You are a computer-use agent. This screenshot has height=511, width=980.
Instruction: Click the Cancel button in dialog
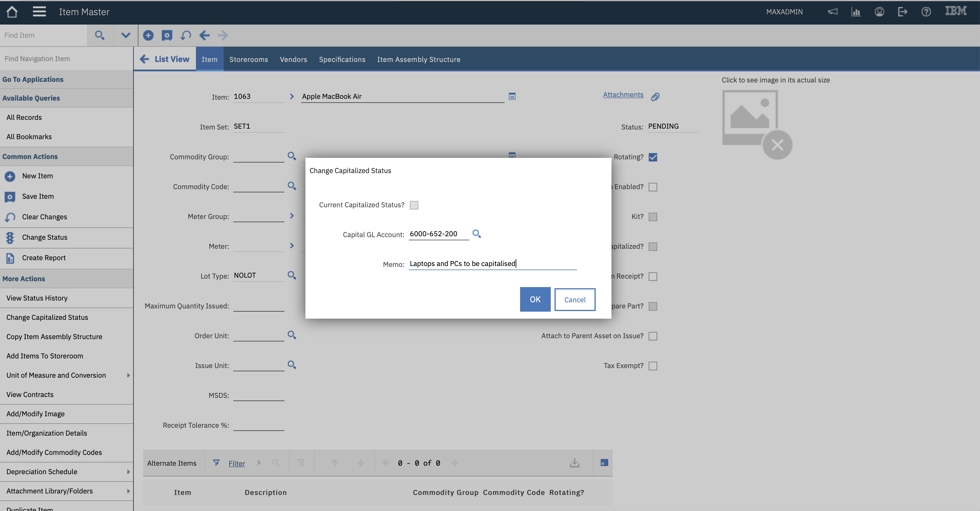(x=574, y=300)
